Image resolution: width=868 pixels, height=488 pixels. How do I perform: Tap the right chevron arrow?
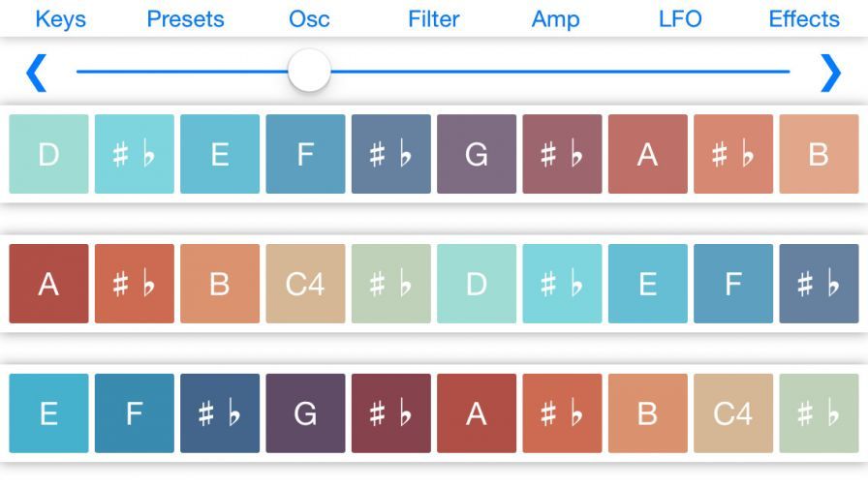[831, 73]
